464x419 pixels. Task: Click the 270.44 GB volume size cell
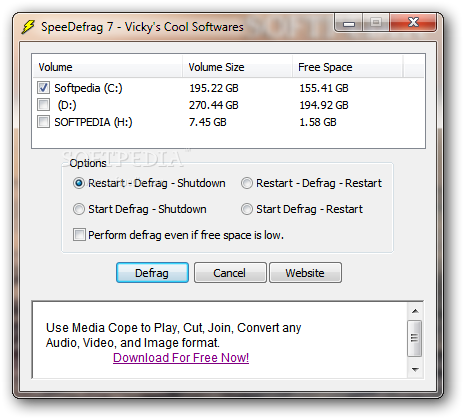click(214, 105)
